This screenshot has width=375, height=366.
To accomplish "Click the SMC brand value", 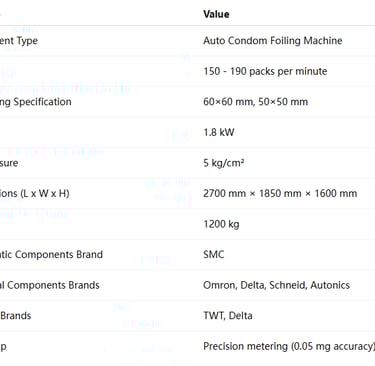I will [214, 255].
